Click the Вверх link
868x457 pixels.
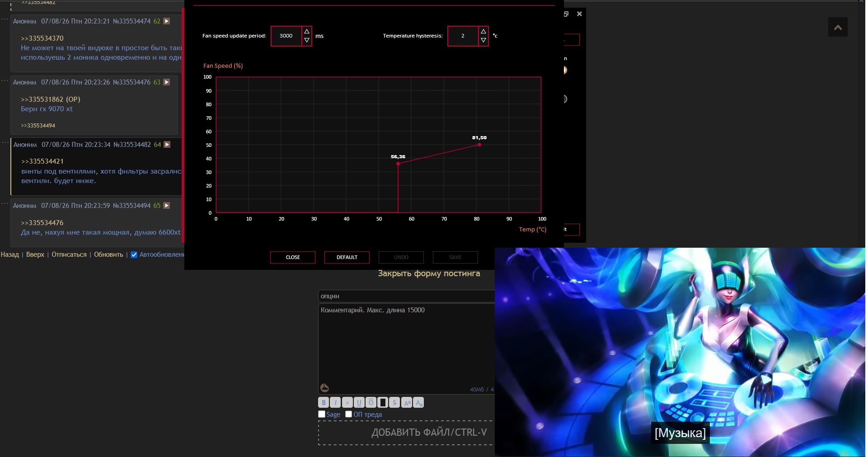(x=35, y=254)
